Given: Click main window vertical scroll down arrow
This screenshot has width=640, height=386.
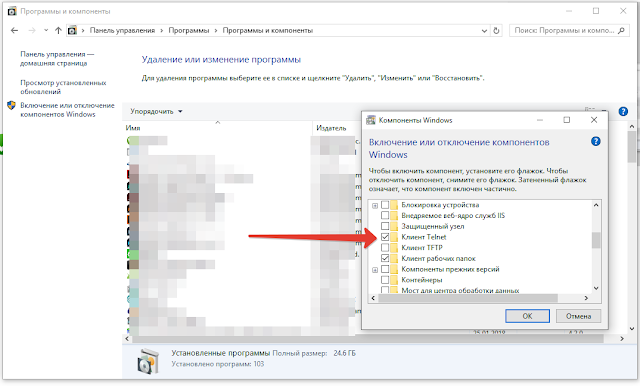Looking at the screenshot, I should click(x=632, y=329).
